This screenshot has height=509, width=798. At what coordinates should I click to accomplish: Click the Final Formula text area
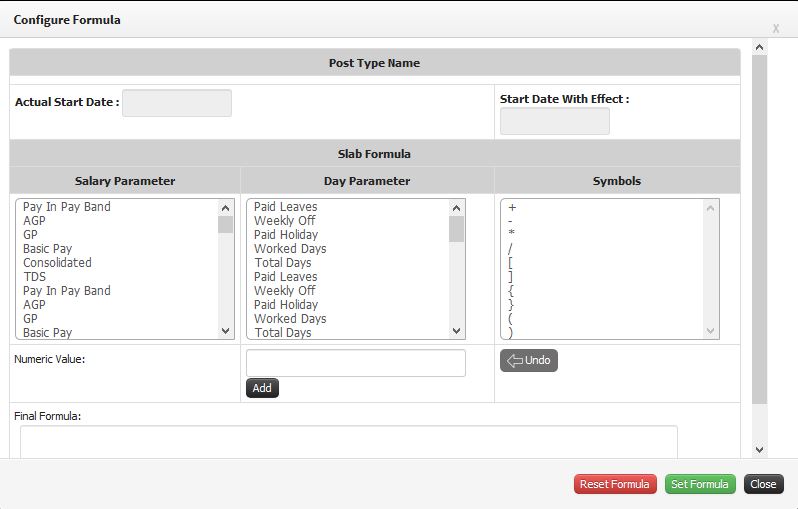click(349, 442)
